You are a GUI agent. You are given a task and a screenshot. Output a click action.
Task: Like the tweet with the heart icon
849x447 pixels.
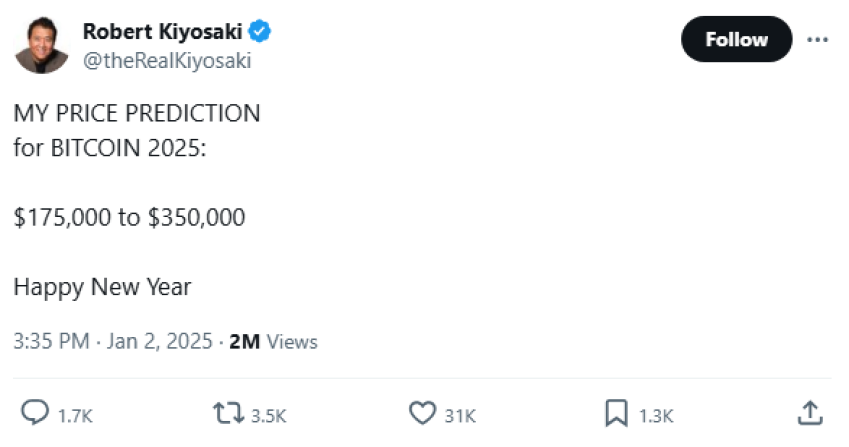click(x=424, y=412)
